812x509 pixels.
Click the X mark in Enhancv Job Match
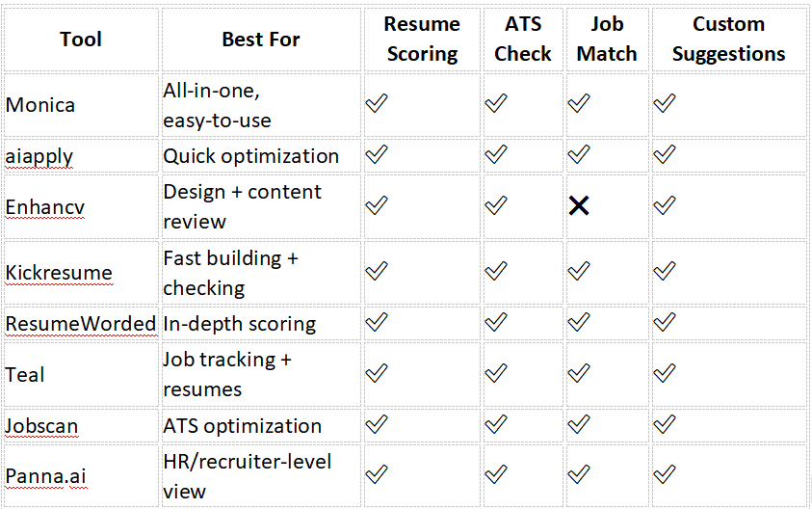coord(579,205)
